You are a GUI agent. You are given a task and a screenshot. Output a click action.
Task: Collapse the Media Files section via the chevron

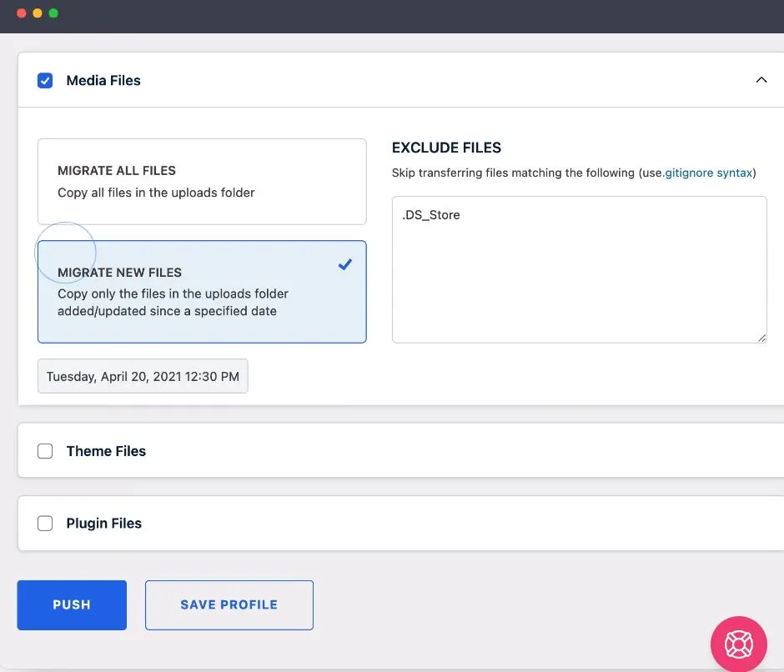(x=761, y=80)
